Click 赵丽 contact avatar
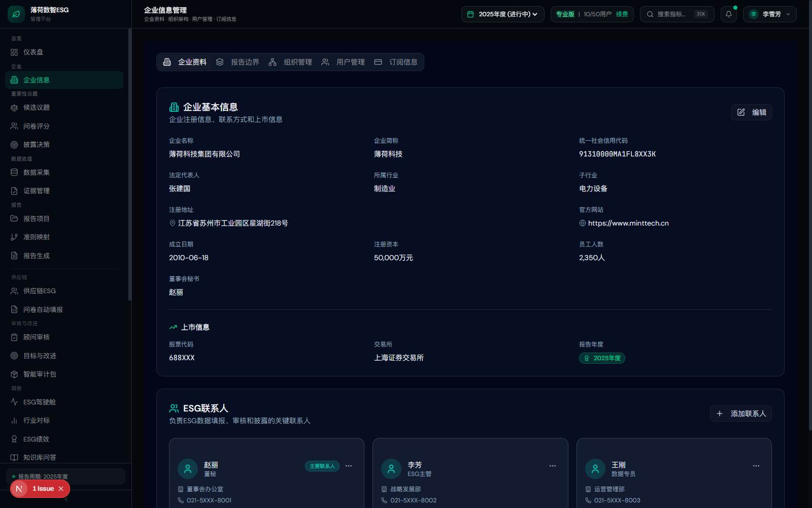Viewport: 812px width, 508px height. [188, 469]
